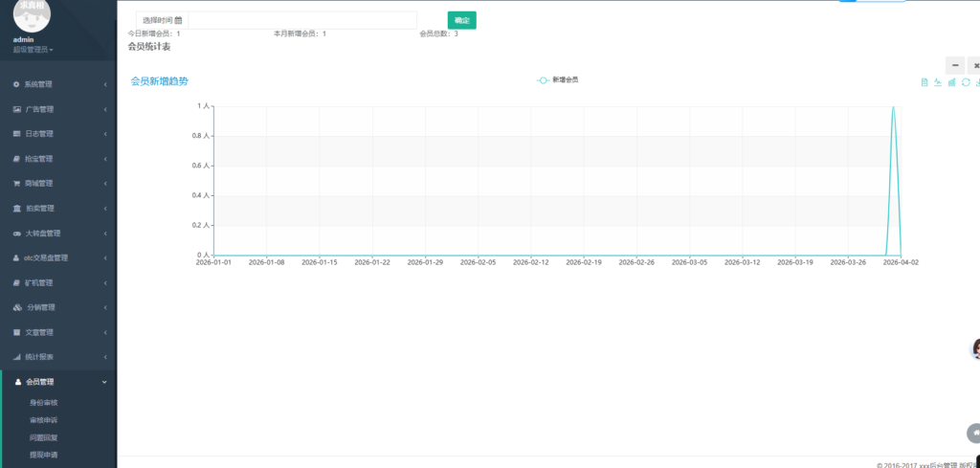Collapse the panel with minus button
980x468 pixels.
pyautogui.click(x=955, y=65)
